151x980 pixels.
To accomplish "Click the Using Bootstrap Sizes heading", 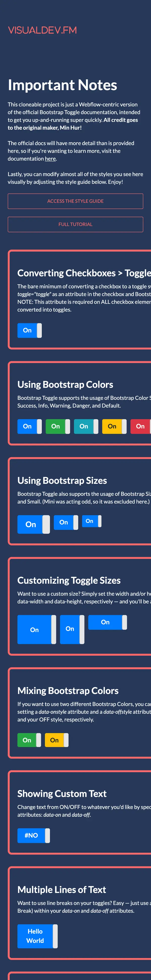I will 62,480.
